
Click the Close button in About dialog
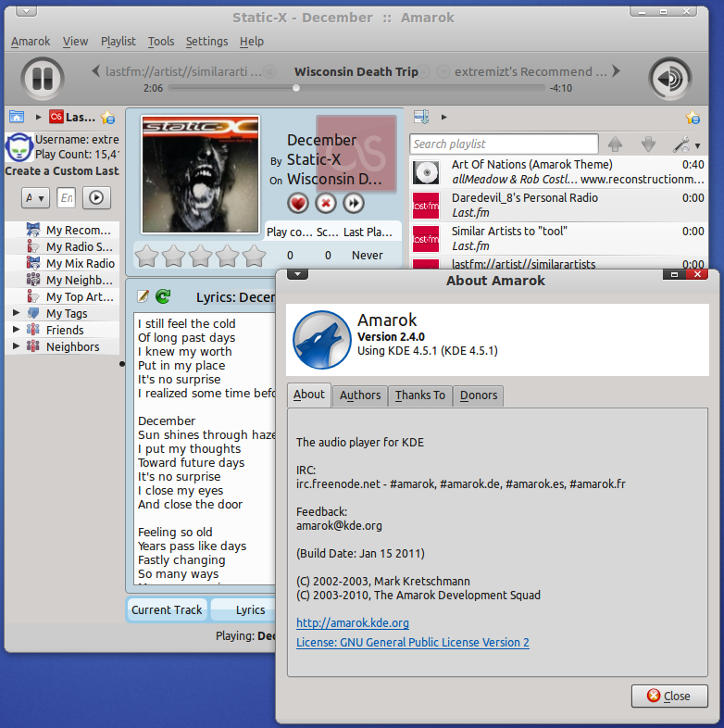[669, 696]
